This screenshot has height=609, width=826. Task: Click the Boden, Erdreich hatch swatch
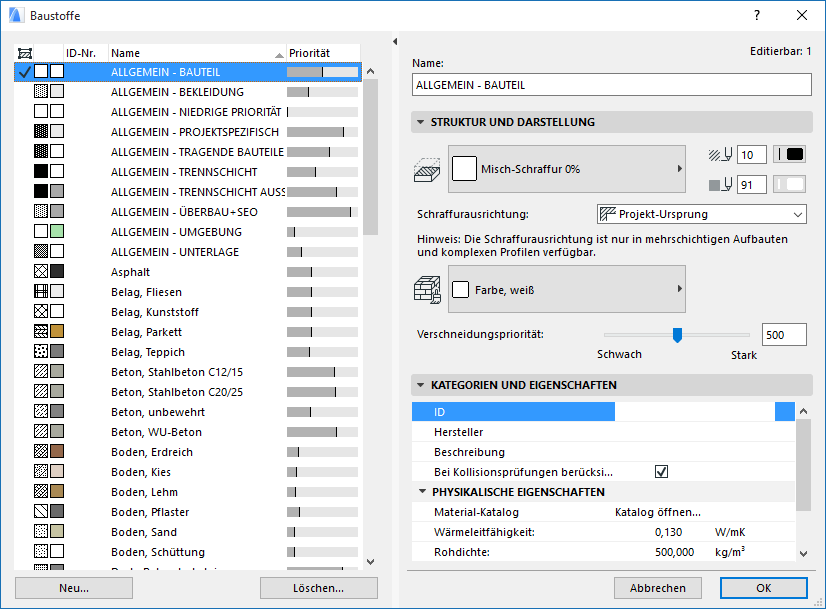coord(41,451)
